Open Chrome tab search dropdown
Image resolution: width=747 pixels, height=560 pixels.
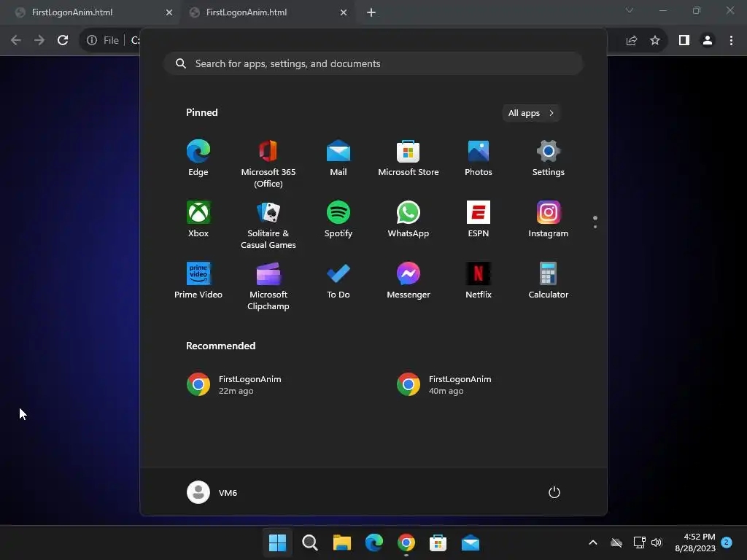coord(630,10)
